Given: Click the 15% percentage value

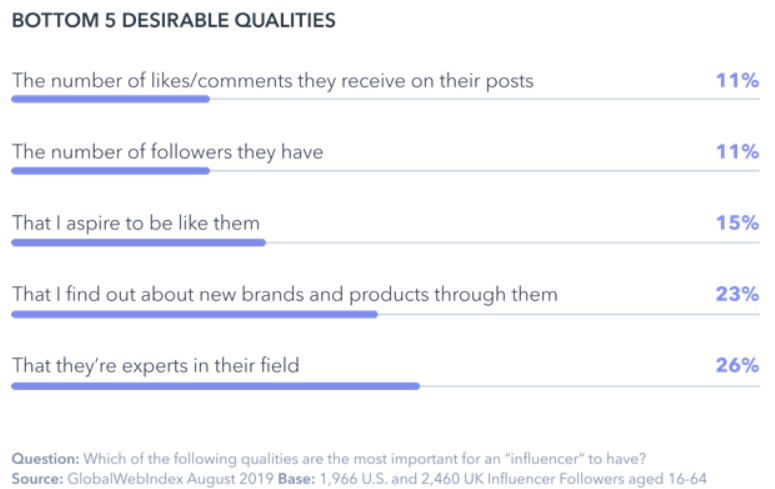Looking at the screenshot, I should tap(737, 223).
